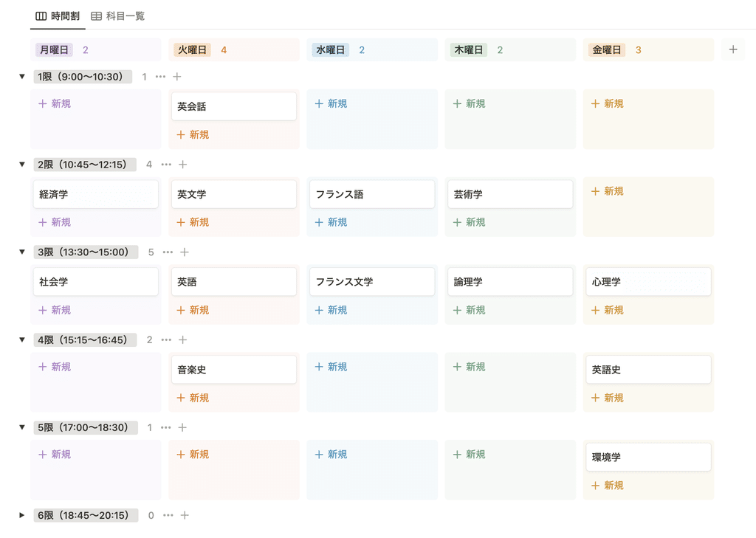The image size is (756, 538).
Task: Open the 心理学 card
Action: pos(648,282)
